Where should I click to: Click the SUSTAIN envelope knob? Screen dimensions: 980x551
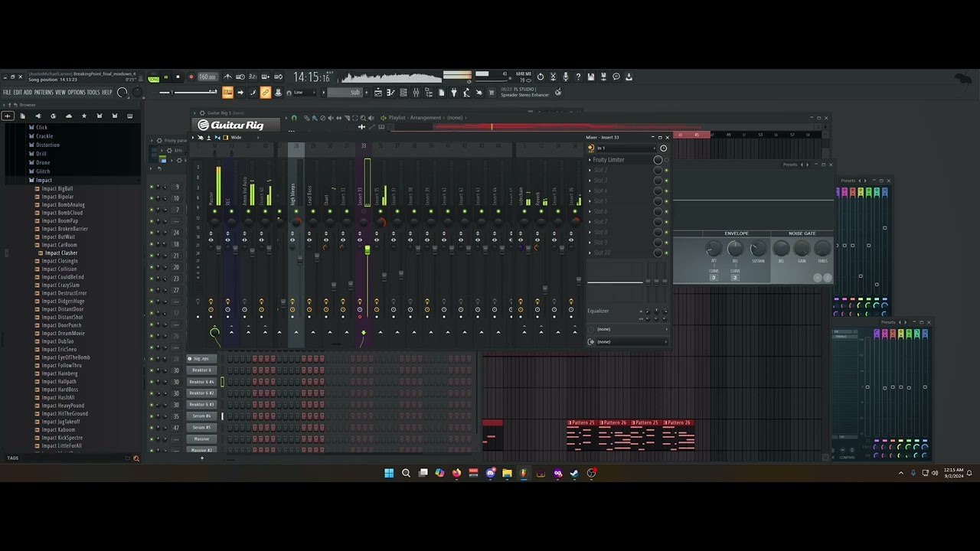[x=758, y=248]
